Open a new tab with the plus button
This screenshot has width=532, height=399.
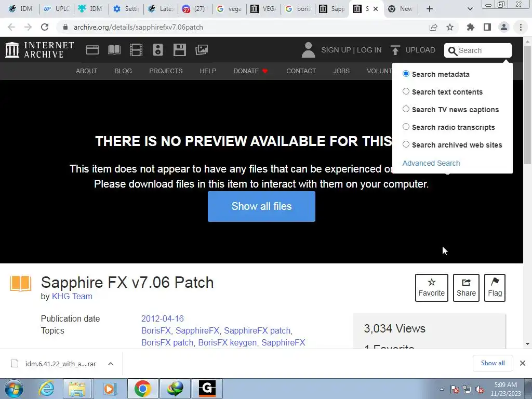click(430, 9)
